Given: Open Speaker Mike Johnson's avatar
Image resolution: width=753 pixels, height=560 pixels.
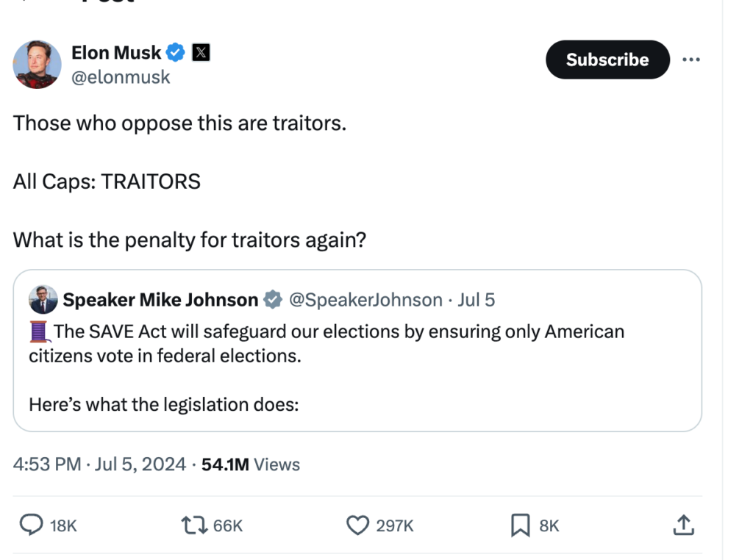Looking at the screenshot, I should 43,299.
